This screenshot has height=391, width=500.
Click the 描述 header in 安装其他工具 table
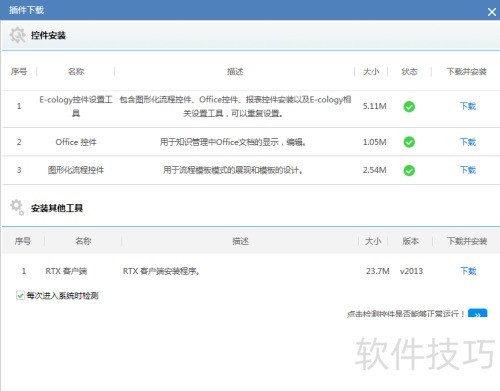click(240, 241)
